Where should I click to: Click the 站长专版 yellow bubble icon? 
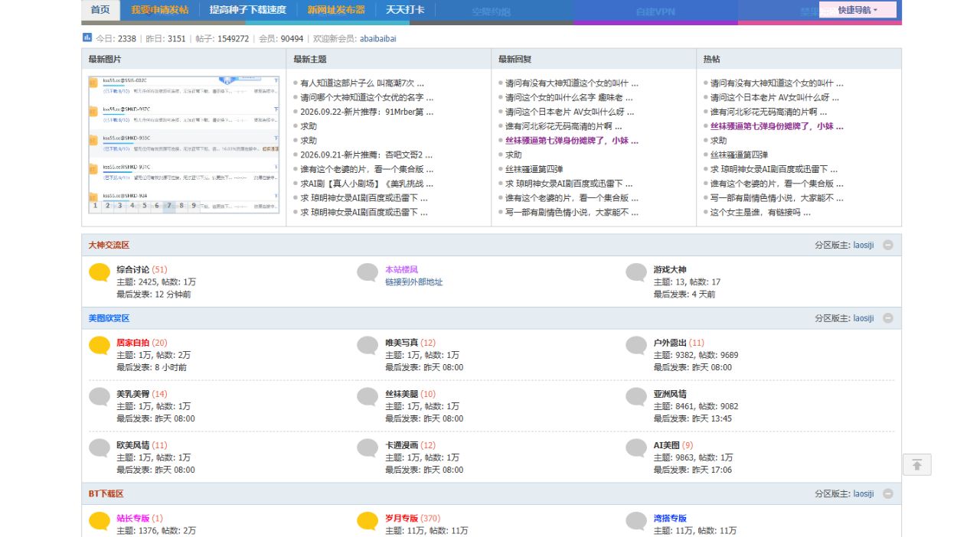[x=100, y=521]
